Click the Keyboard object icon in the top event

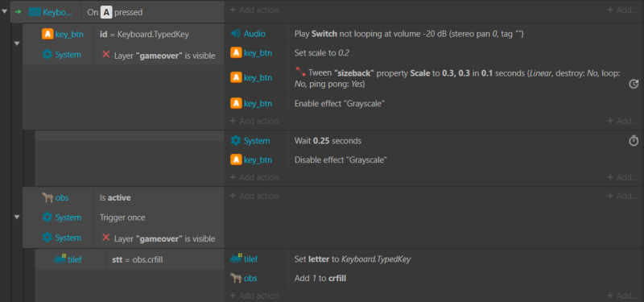point(35,12)
